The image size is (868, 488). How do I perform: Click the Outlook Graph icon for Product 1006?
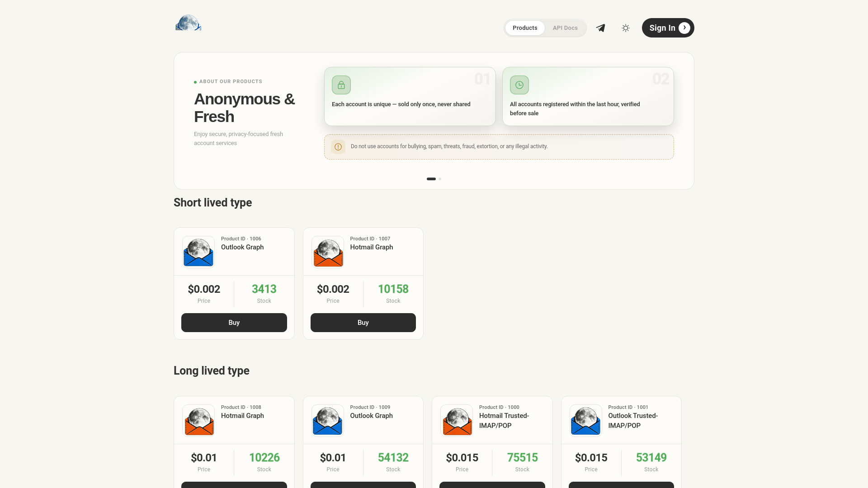click(x=198, y=252)
